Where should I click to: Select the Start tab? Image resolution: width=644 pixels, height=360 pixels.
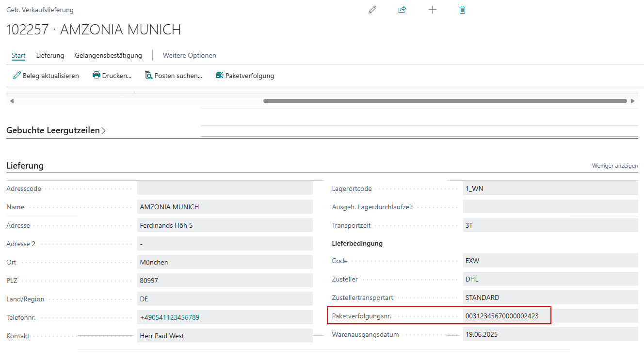coord(18,55)
